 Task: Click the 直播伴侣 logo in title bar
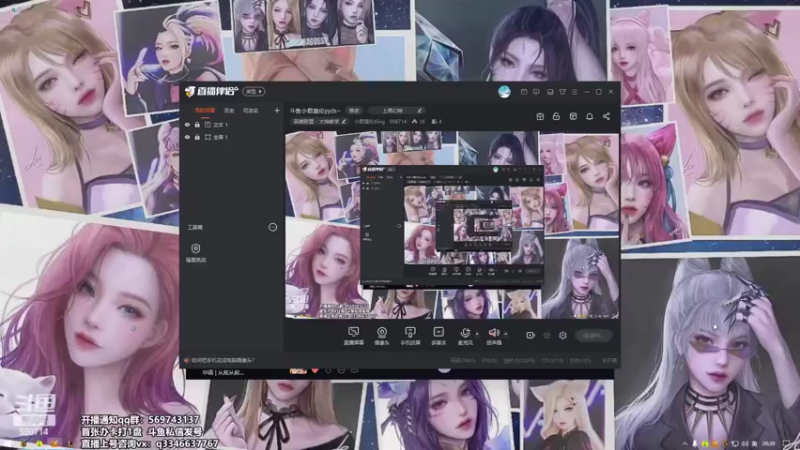tap(211, 91)
